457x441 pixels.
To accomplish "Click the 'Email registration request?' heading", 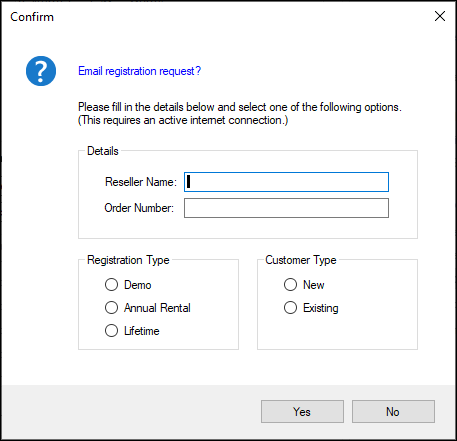I will 139,71.
